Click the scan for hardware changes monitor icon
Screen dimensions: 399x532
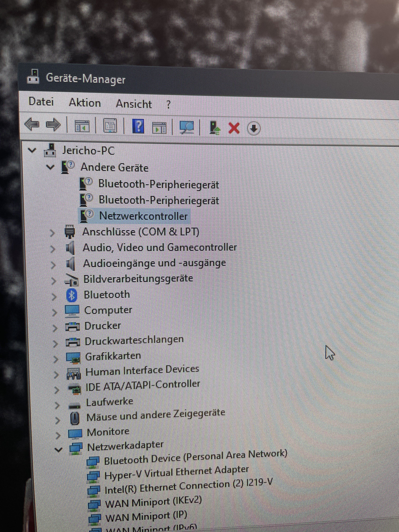(x=187, y=127)
